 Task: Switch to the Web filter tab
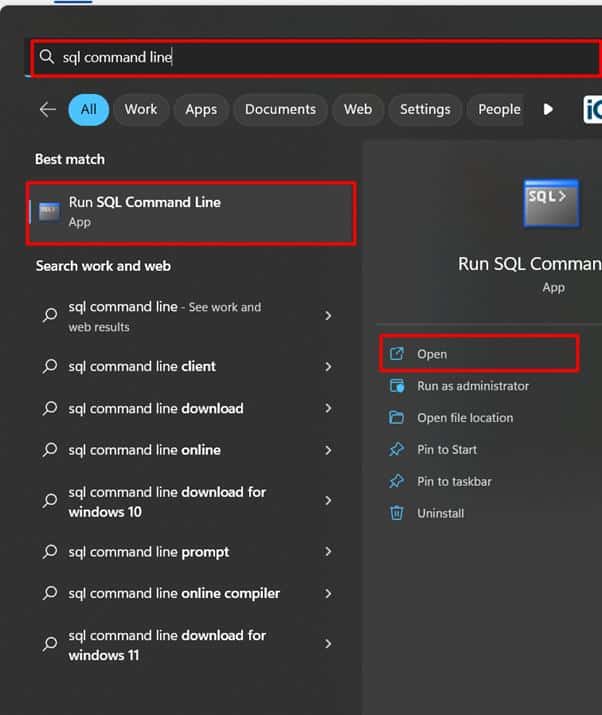[x=358, y=109]
